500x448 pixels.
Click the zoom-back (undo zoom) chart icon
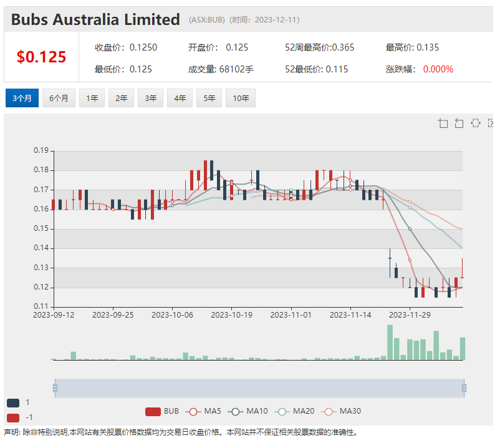tap(459, 123)
